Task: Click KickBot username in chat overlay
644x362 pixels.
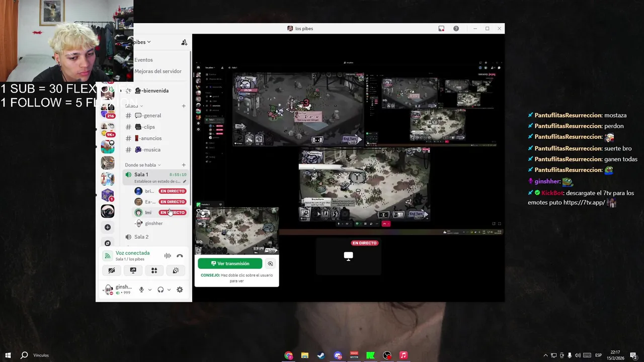Action: tap(552, 193)
